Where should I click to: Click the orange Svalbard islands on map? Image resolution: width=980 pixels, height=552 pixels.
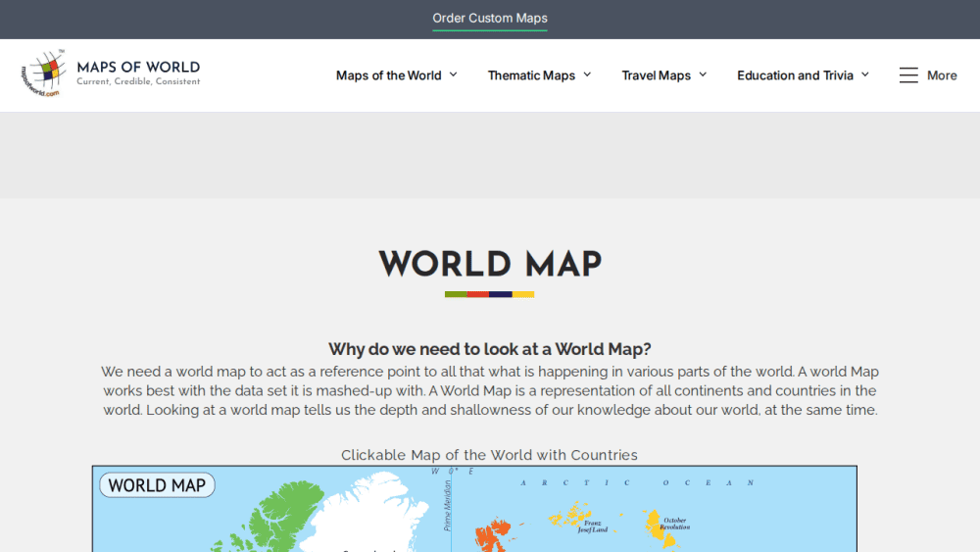pos(494,534)
